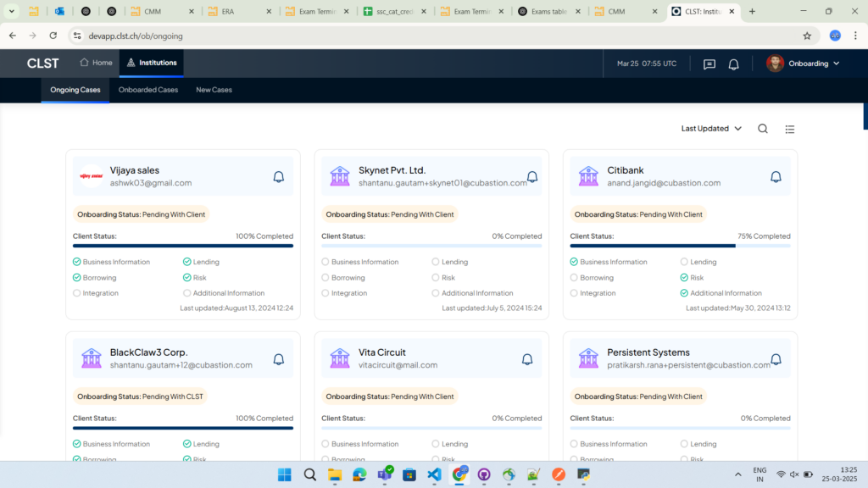868x488 pixels.
Task: Toggle Vijaya sales Integration status circle
Action: coord(77,293)
